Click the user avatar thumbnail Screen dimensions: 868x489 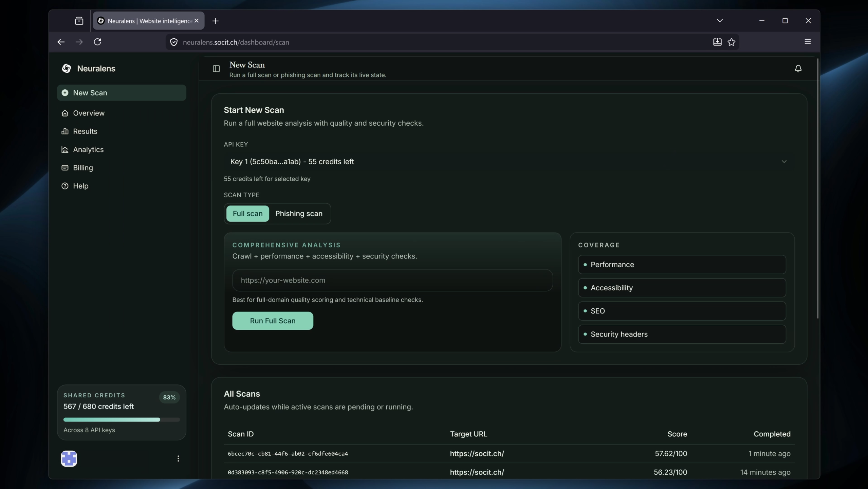coord(69,459)
